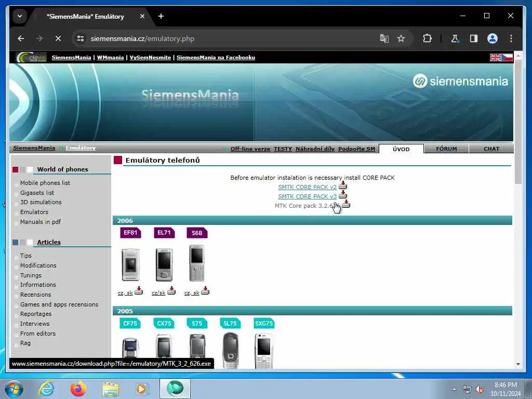Select the CHAT tab
The width and height of the screenshot is (532, 399).
click(x=491, y=149)
